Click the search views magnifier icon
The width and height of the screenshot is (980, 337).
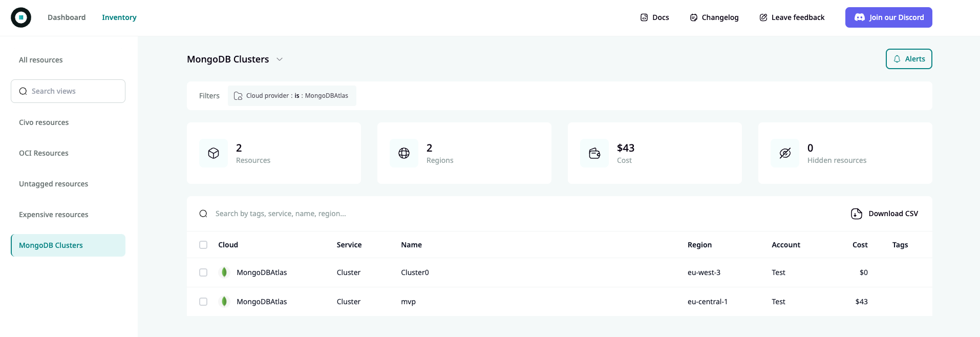tap(23, 91)
